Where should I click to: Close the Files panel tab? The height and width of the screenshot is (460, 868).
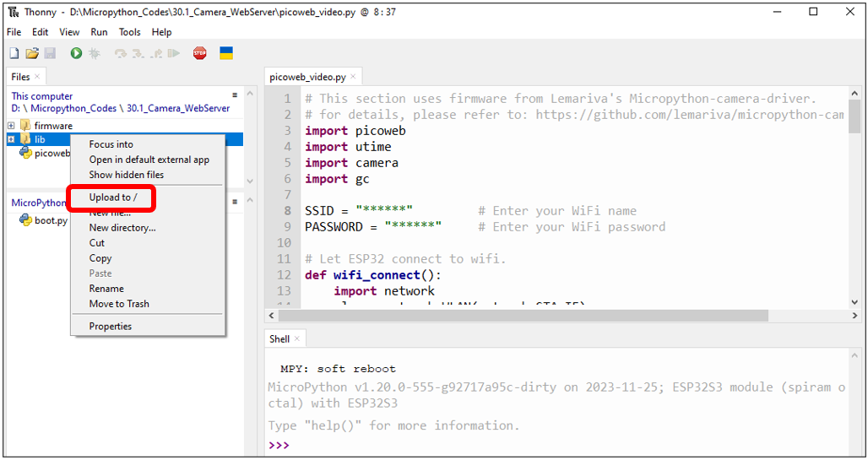click(x=37, y=77)
